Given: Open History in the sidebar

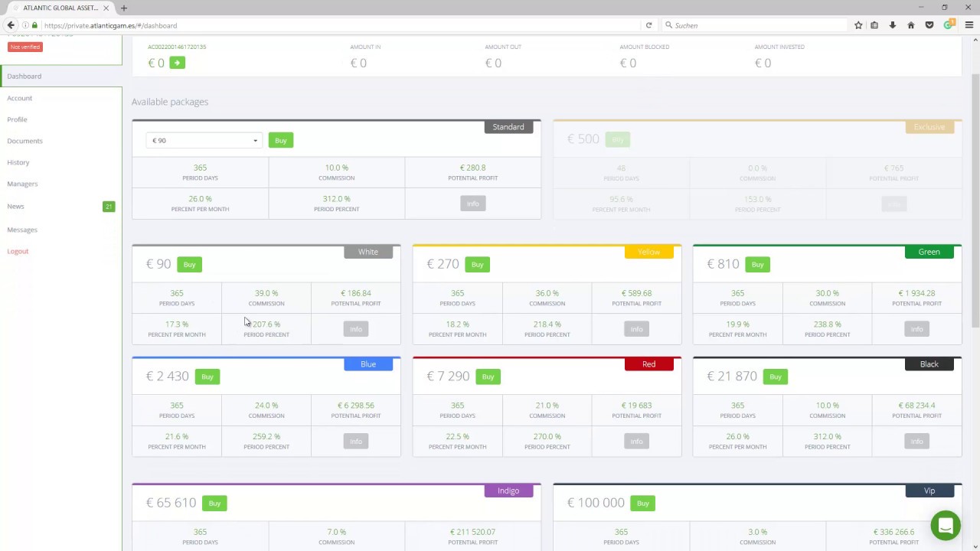Looking at the screenshot, I should [x=18, y=162].
